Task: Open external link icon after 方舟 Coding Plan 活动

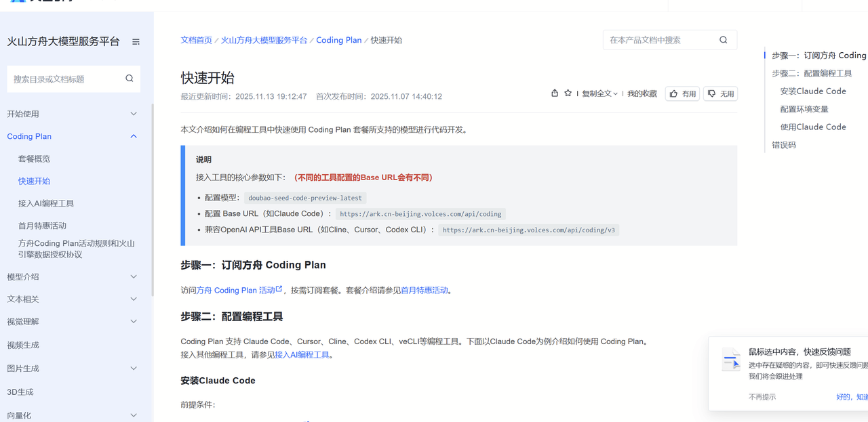Action: (x=279, y=289)
